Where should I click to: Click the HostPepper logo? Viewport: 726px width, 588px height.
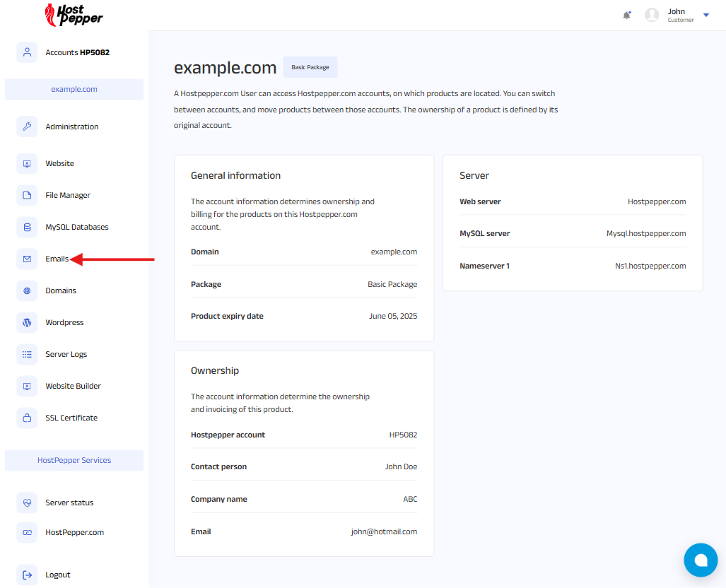pyautogui.click(x=74, y=15)
